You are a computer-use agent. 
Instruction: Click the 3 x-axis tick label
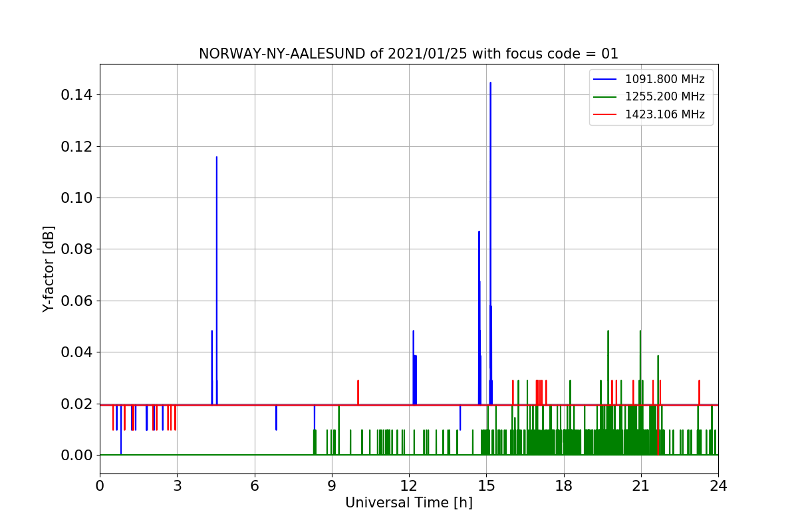coord(177,486)
